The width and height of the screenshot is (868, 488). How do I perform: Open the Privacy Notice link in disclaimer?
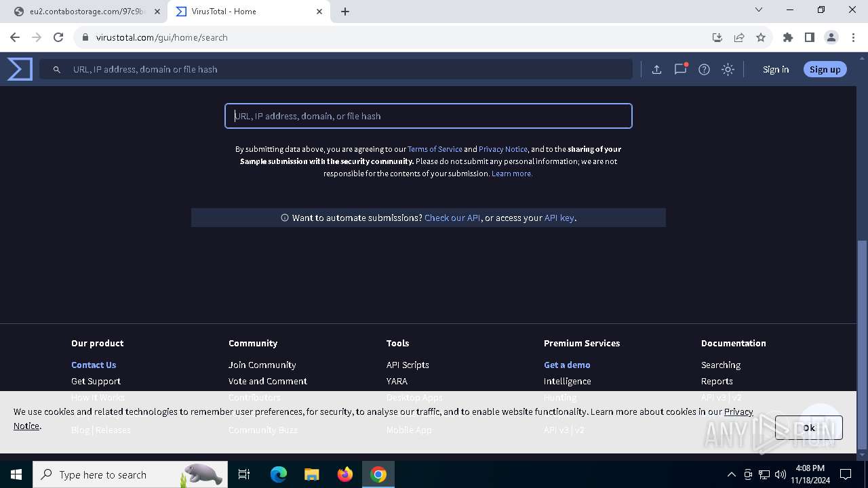click(x=503, y=149)
